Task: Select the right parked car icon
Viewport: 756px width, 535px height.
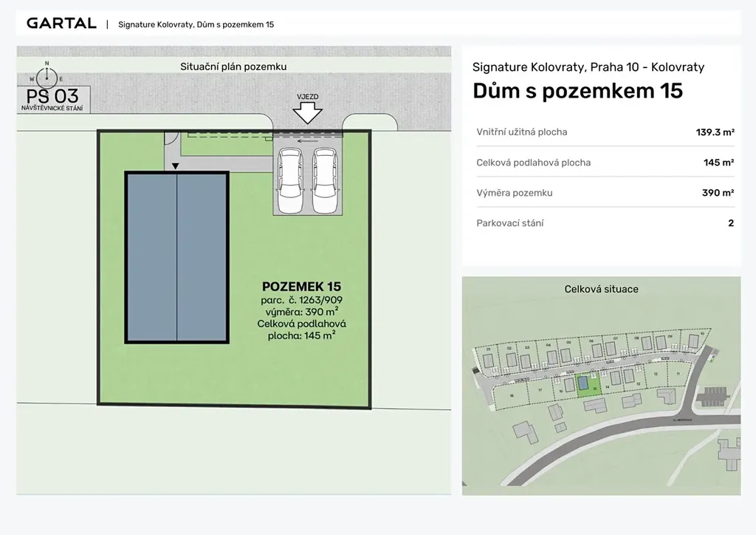Action: [325, 180]
